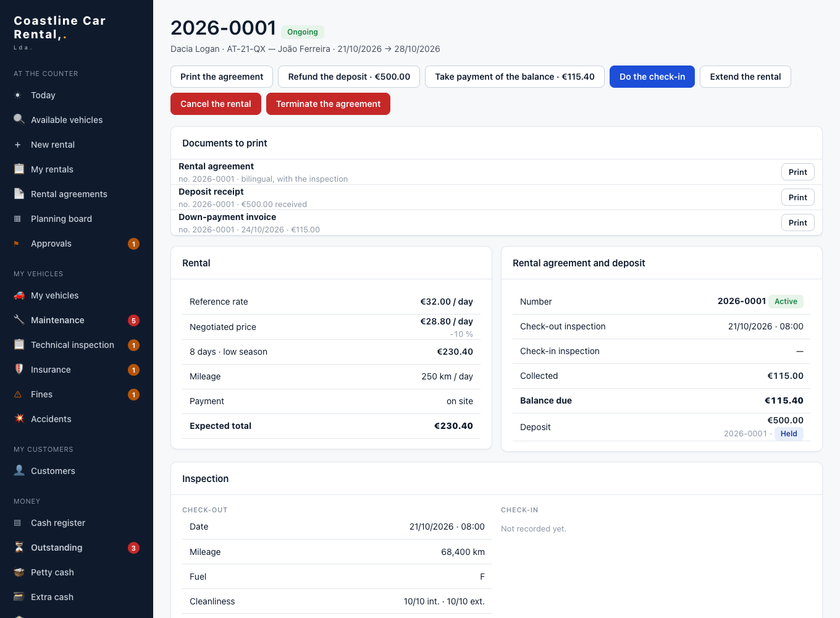Click the flag icon beside Approvals
The height and width of the screenshot is (618, 840).
pos(17,243)
